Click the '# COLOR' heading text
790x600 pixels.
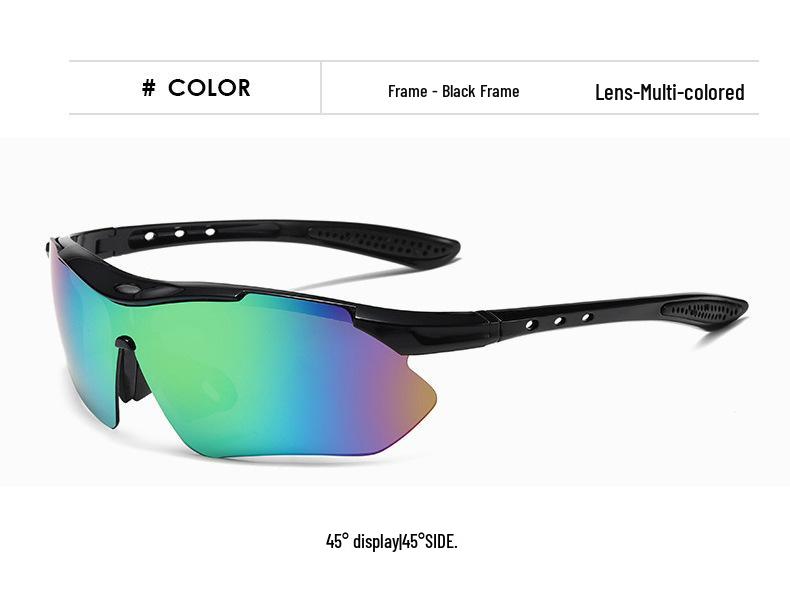[x=196, y=88]
